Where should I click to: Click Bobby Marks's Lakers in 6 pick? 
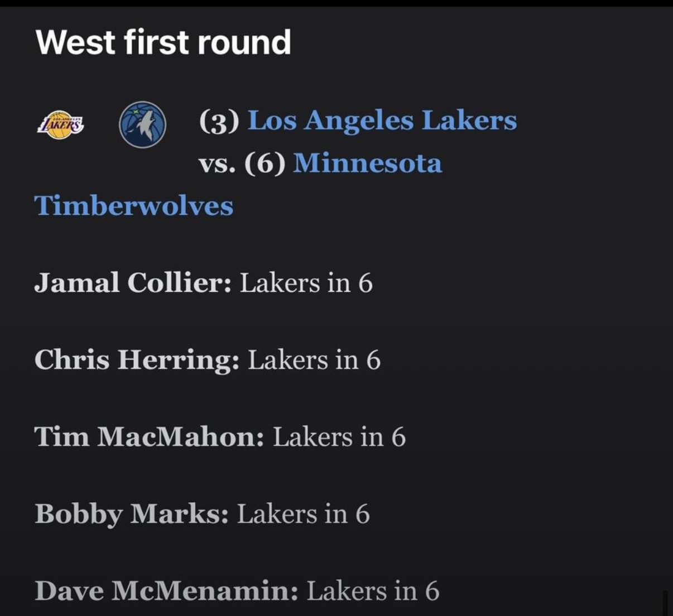304,513
